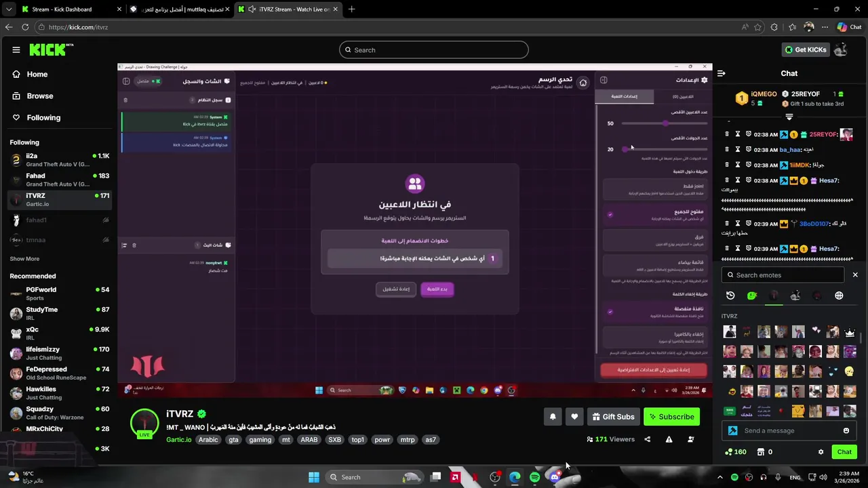Open the Kick green emotes tab

pyautogui.click(x=752, y=296)
